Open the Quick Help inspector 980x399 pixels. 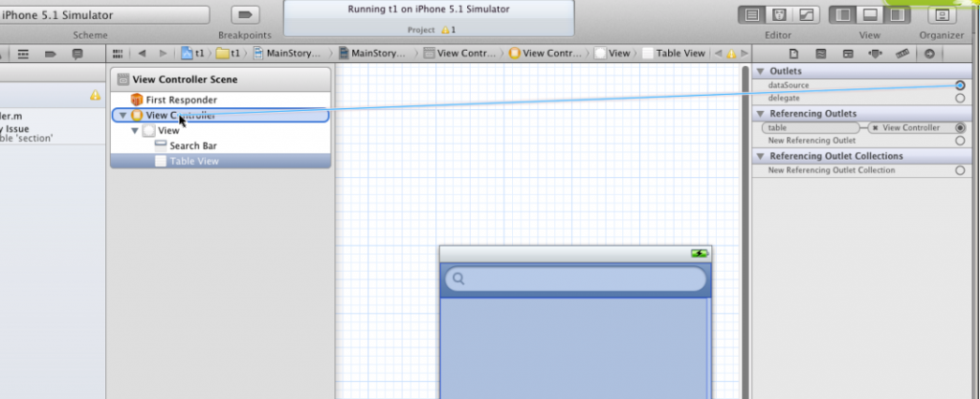pyautogui.click(x=820, y=54)
